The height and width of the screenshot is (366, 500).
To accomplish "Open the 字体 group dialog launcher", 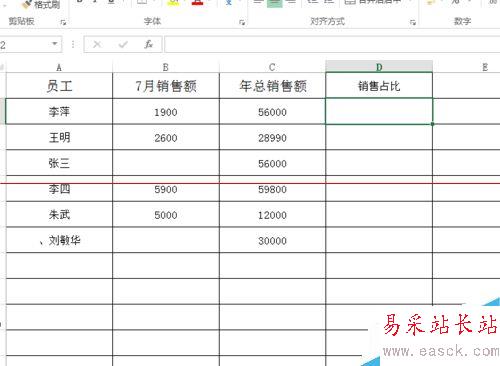I will pos(242,23).
